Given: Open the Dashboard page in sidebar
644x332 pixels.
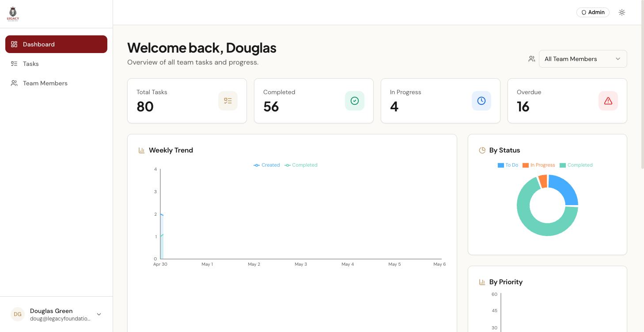Looking at the screenshot, I should click(56, 44).
